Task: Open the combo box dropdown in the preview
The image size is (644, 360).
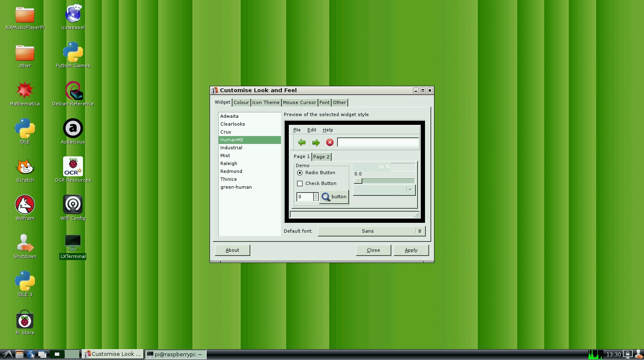Action: coord(410,190)
